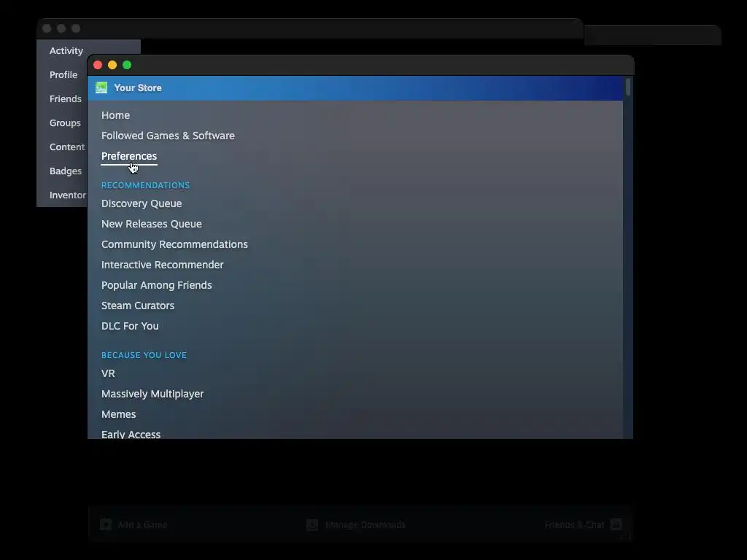Open Steam Curators page
The image size is (747, 560).
[x=138, y=306]
